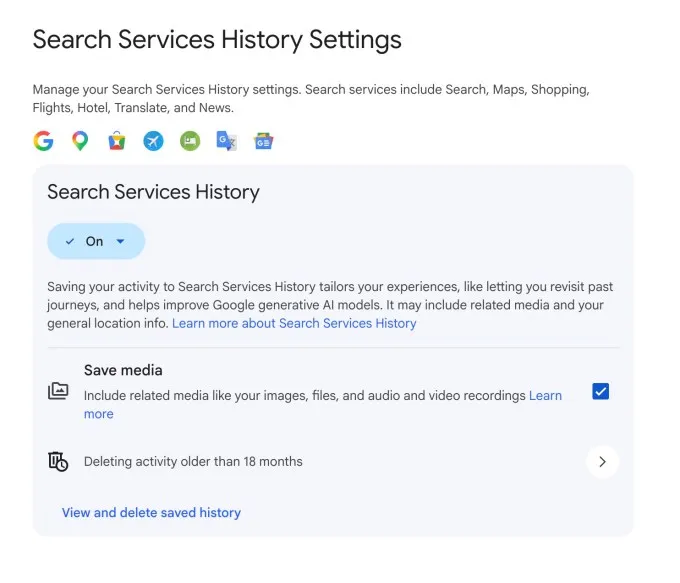Click the Search Services History Settings title

point(217,40)
